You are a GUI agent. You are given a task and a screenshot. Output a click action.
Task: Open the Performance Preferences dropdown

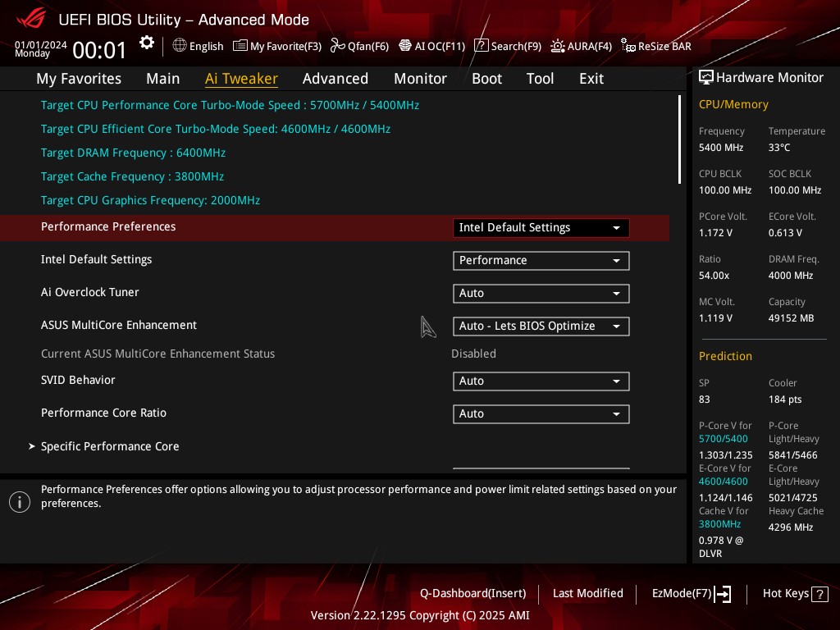coord(541,228)
